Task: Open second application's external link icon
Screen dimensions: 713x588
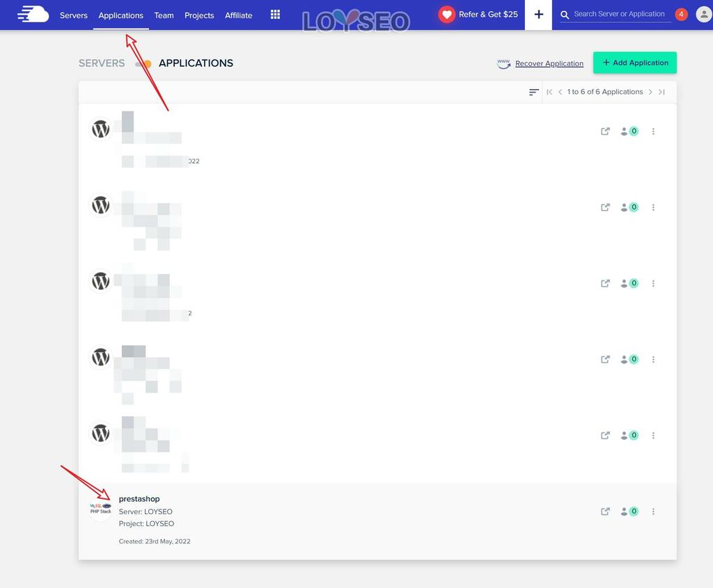Action: [x=605, y=207]
